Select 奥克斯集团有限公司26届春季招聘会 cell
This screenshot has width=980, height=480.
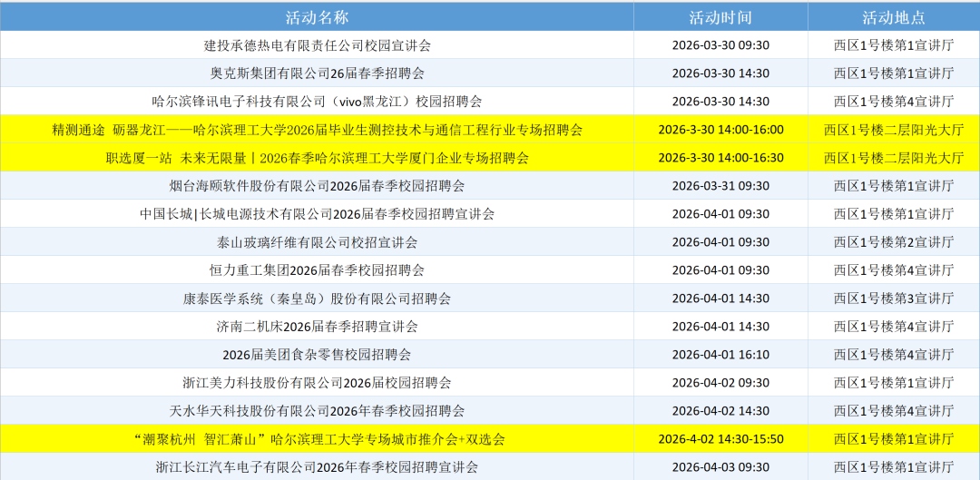[317, 73]
